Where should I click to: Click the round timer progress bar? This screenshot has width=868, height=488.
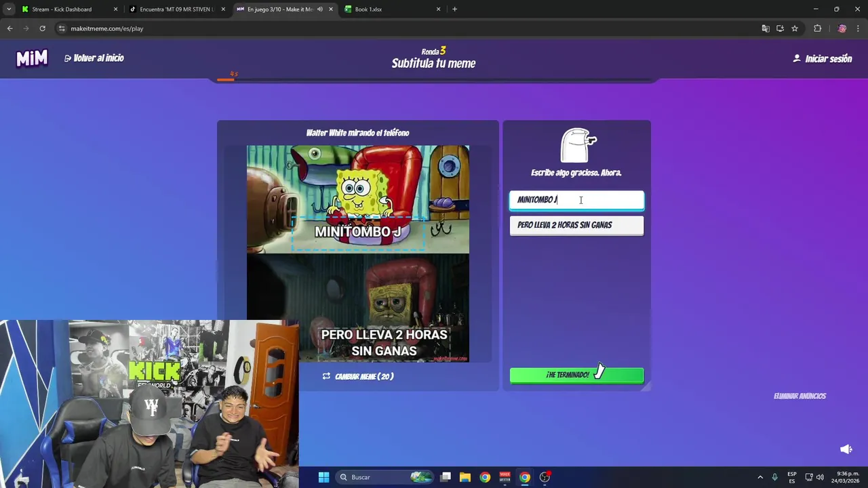[x=434, y=80]
